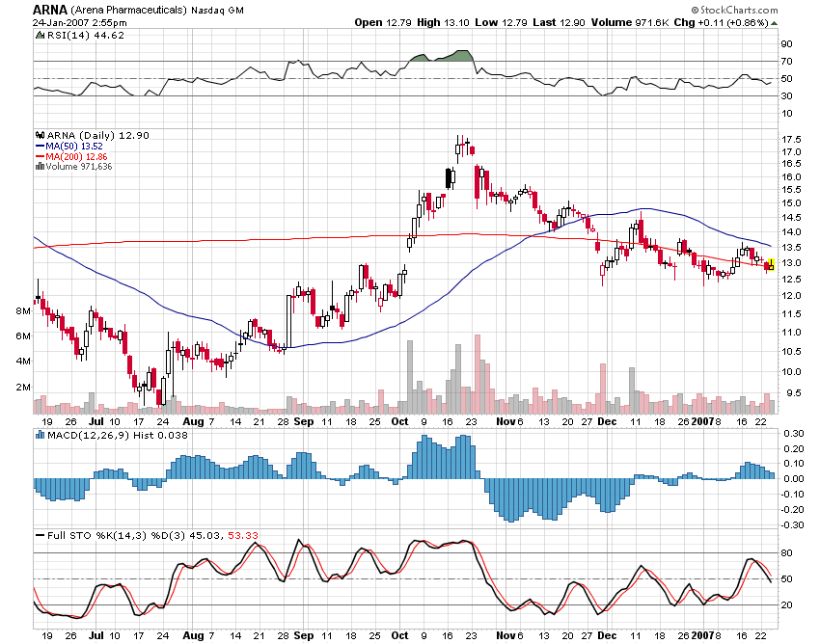Click the 16.0 price axis label
Viewport: 820px width, 644px height.
(791, 177)
